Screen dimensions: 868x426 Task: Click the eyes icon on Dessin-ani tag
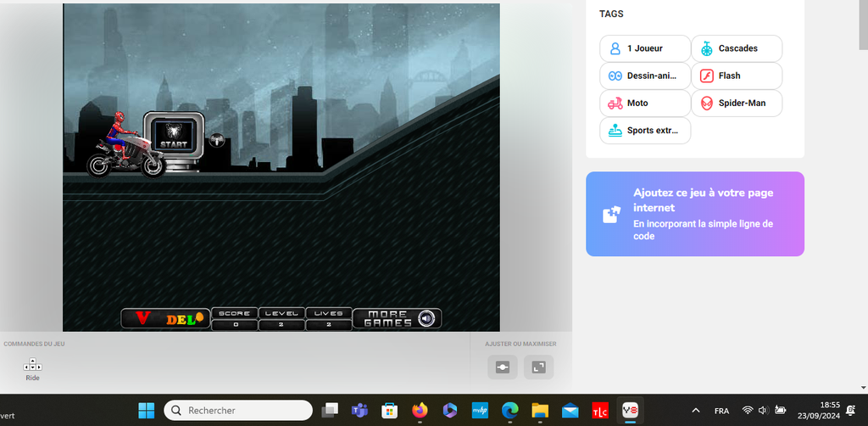(615, 76)
